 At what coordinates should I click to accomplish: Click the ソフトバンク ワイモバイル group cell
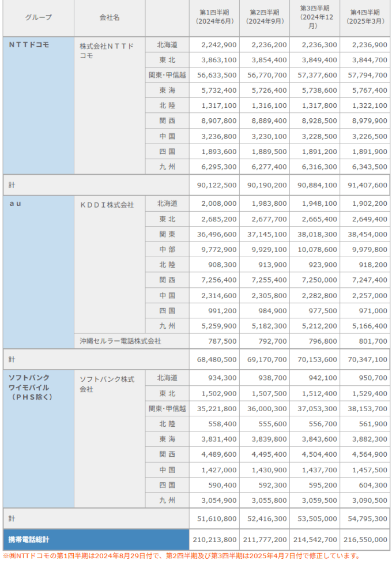click(x=39, y=439)
